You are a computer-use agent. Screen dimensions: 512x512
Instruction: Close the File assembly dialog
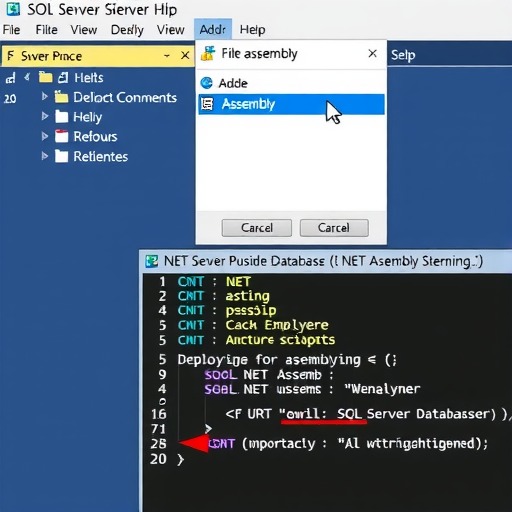click(373, 53)
